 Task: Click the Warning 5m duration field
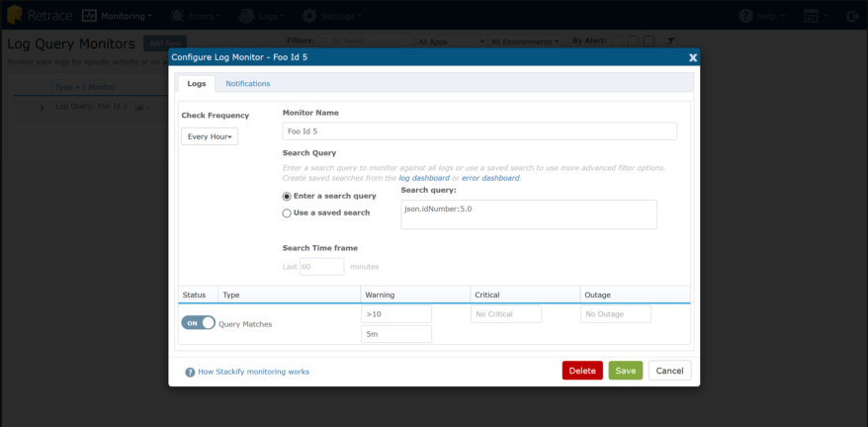[396, 334]
